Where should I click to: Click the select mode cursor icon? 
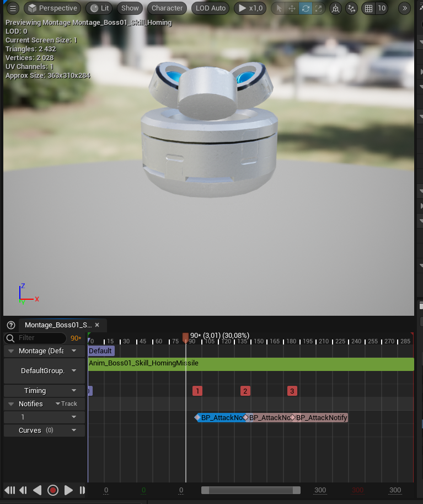coord(279,8)
